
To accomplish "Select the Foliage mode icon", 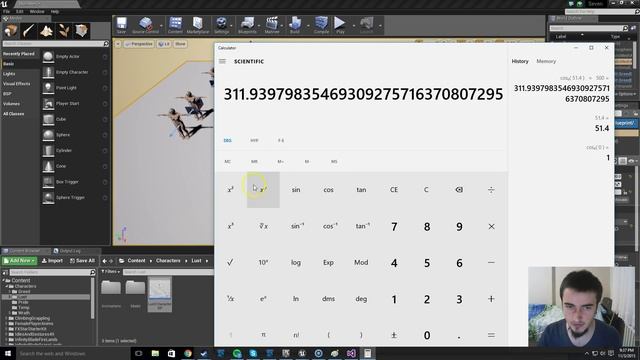I will (x=63, y=31).
